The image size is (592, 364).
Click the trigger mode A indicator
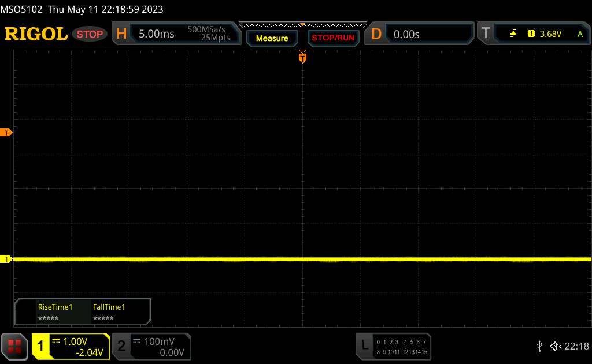(580, 34)
